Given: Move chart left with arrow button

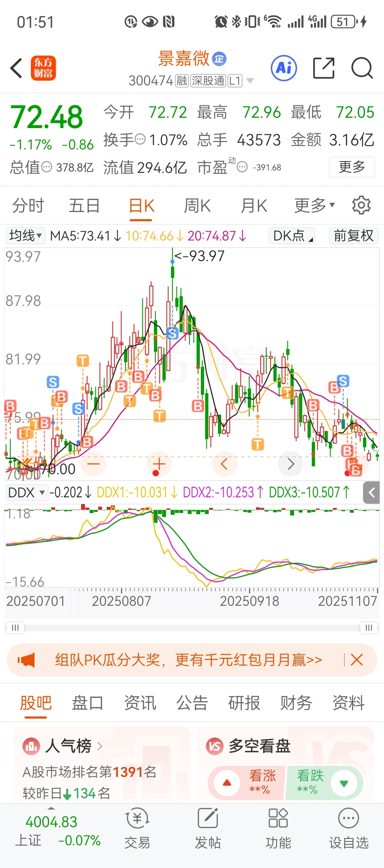Looking at the screenshot, I should click(224, 464).
